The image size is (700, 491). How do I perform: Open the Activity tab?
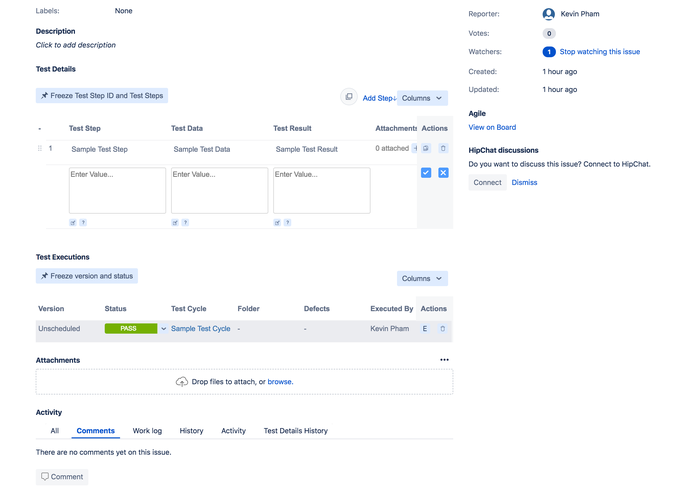pos(233,431)
